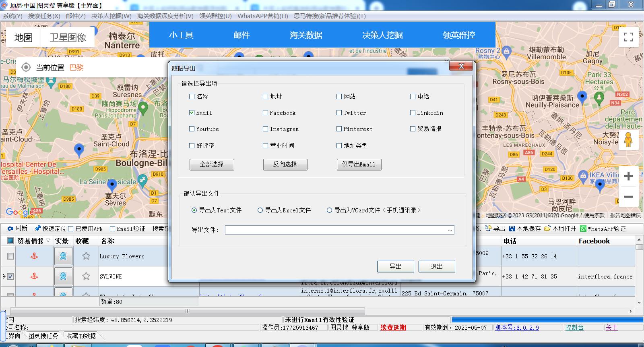The height and width of the screenshot is (347, 644).
Task: Tick the Linkedin export checkbox
Action: [x=413, y=113]
